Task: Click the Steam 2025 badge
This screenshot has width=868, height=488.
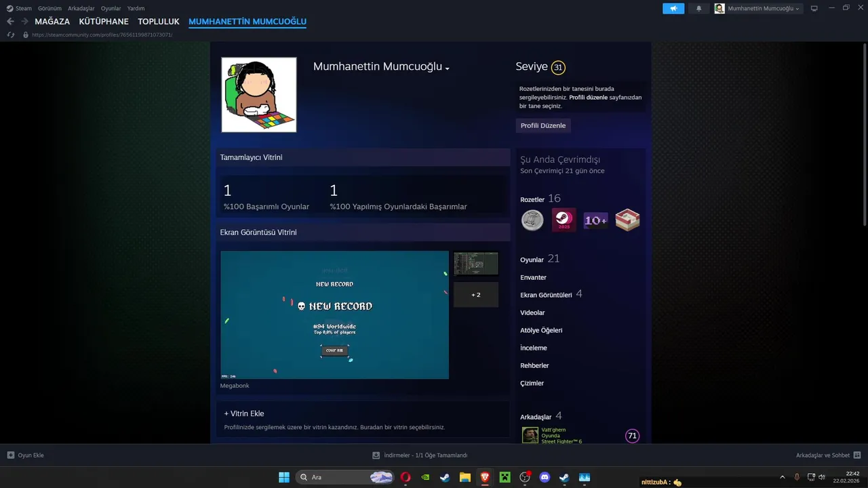Action: click(564, 220)
